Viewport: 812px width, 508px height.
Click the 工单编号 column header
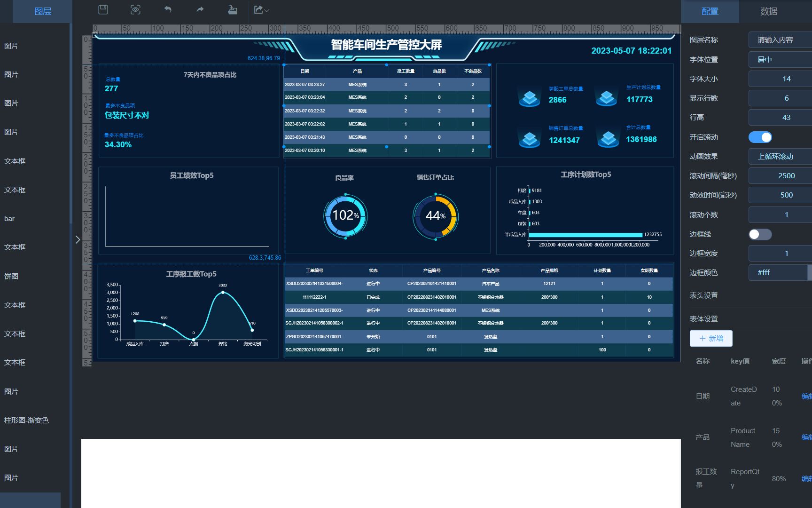click(314, 270)
